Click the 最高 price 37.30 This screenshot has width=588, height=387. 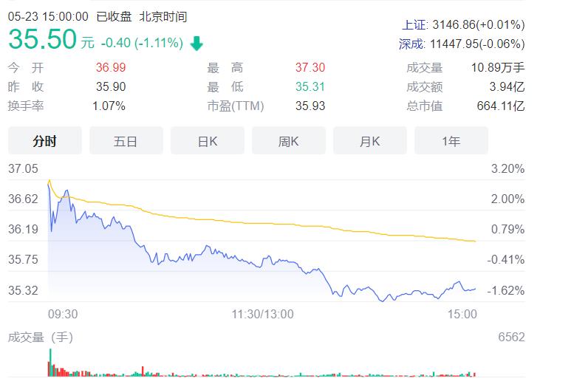click(310, 68)
